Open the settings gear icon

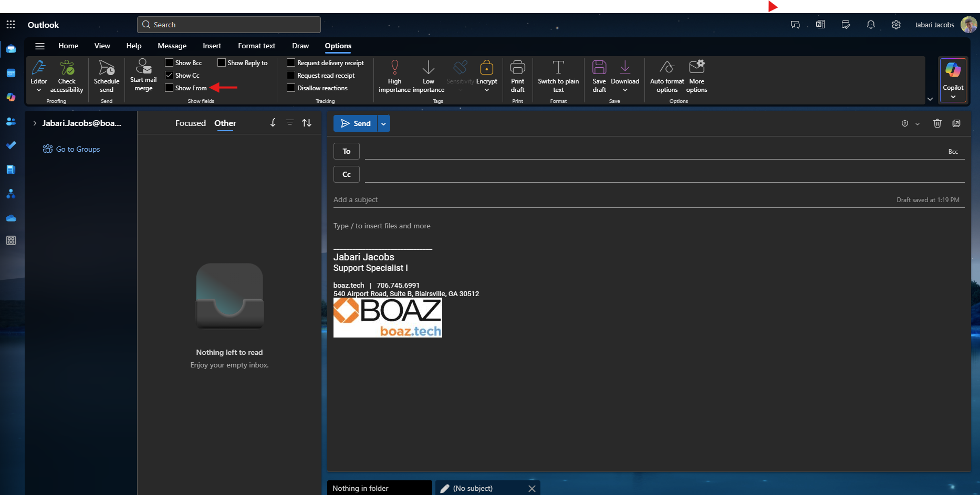click(x=896, y=25)
